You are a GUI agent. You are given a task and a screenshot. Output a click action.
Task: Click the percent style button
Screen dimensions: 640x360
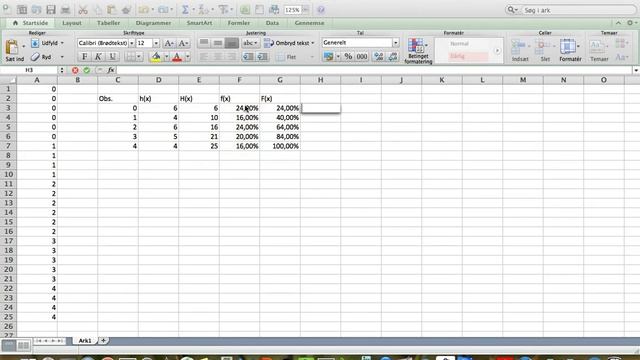pyautogui.click(x=348, y=57)
